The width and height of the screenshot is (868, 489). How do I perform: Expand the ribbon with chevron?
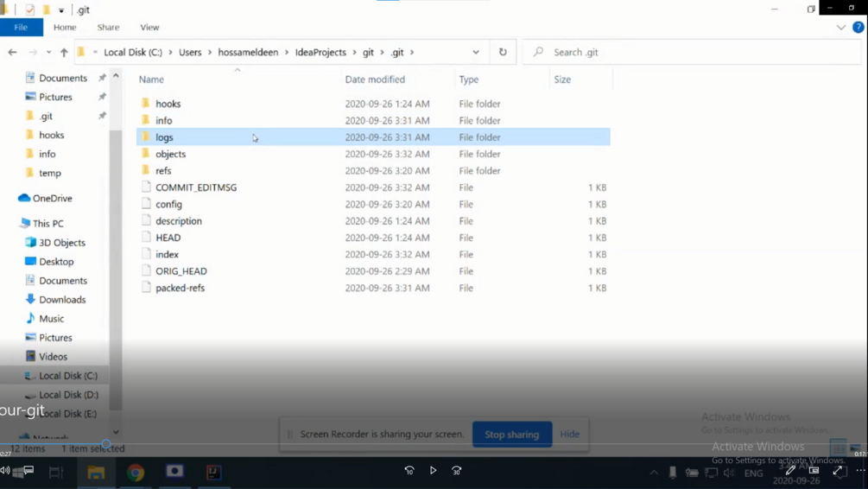[841, 27]
